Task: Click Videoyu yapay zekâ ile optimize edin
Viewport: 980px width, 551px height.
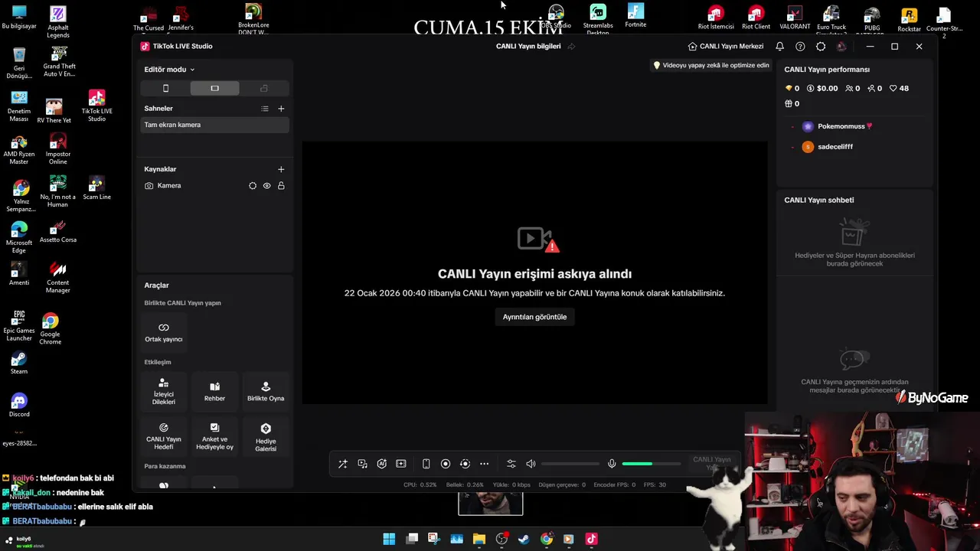Action: click(710, 65)
